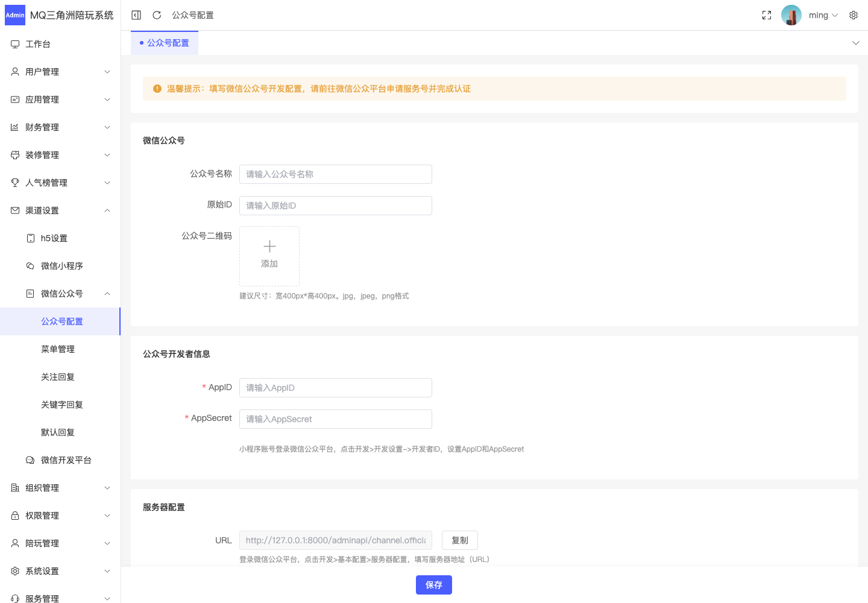The height and width of the screenshot is (603, 868).
Task: Click the refresh icon in header
Action: (157, 15)
